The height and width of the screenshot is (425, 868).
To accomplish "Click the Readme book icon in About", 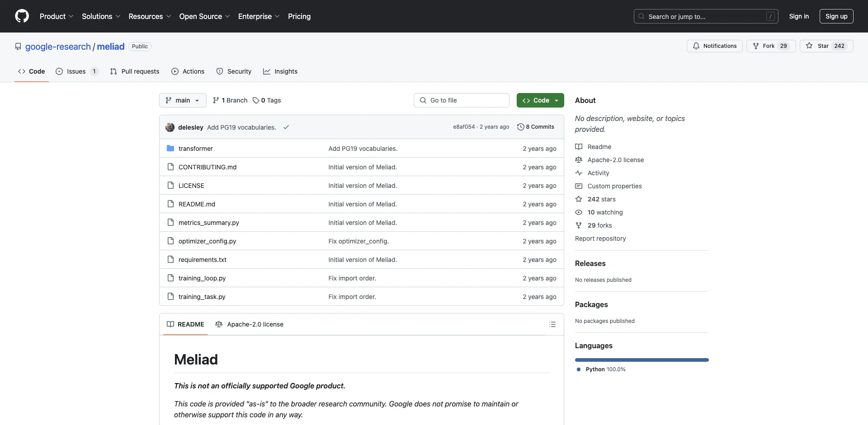I will click(579, 147).
